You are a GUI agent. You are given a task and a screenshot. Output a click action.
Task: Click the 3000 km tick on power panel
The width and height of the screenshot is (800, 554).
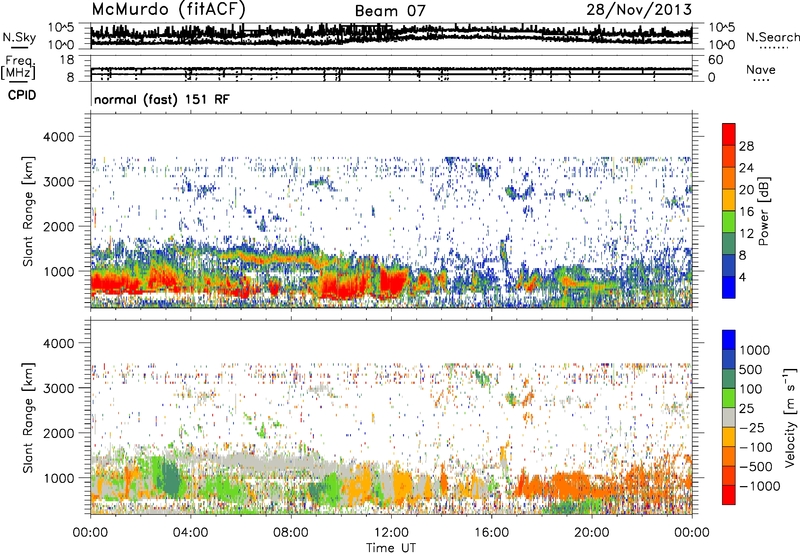tap(58, 182)
